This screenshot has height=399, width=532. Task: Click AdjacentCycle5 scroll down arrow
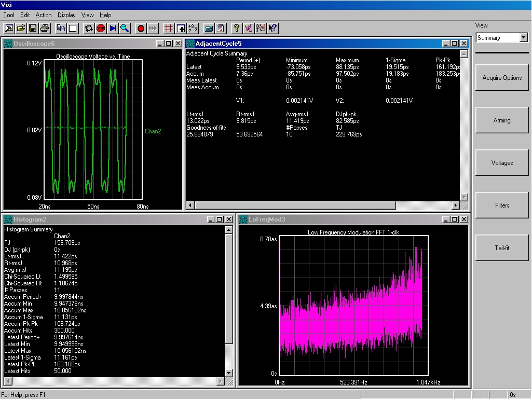click(x=464, y=197)
